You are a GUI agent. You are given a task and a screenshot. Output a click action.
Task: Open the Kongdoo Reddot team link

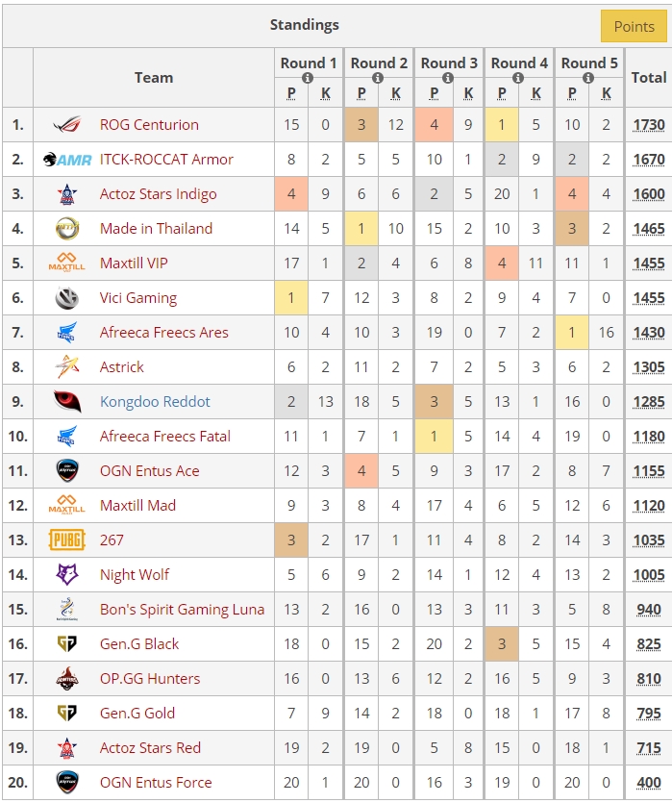[155, 402]
